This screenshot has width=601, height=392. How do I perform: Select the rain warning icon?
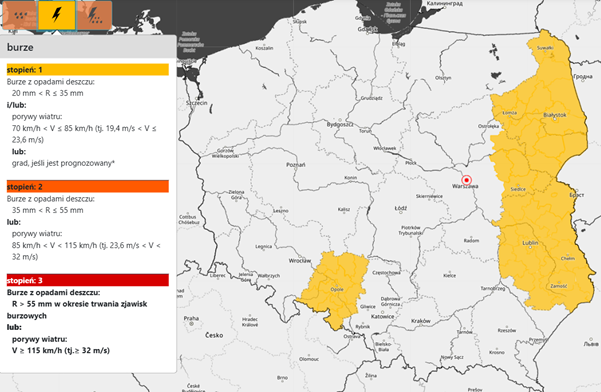pos(20,15)
